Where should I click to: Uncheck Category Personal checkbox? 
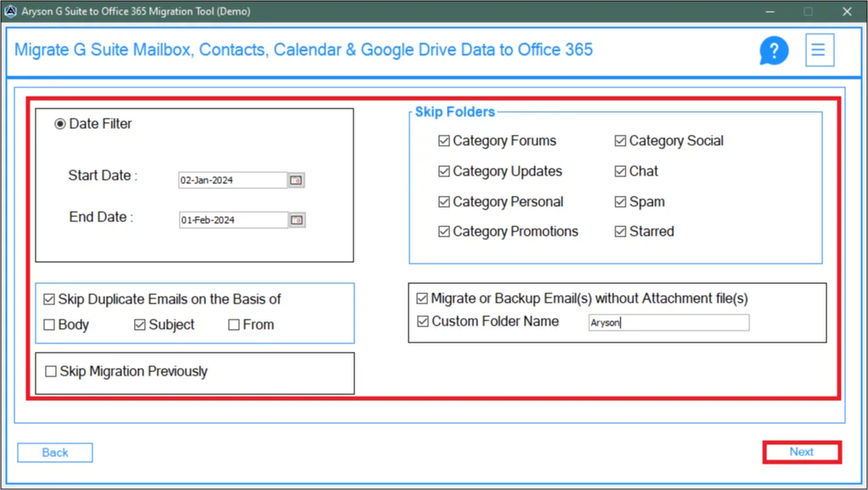[444, 202]
